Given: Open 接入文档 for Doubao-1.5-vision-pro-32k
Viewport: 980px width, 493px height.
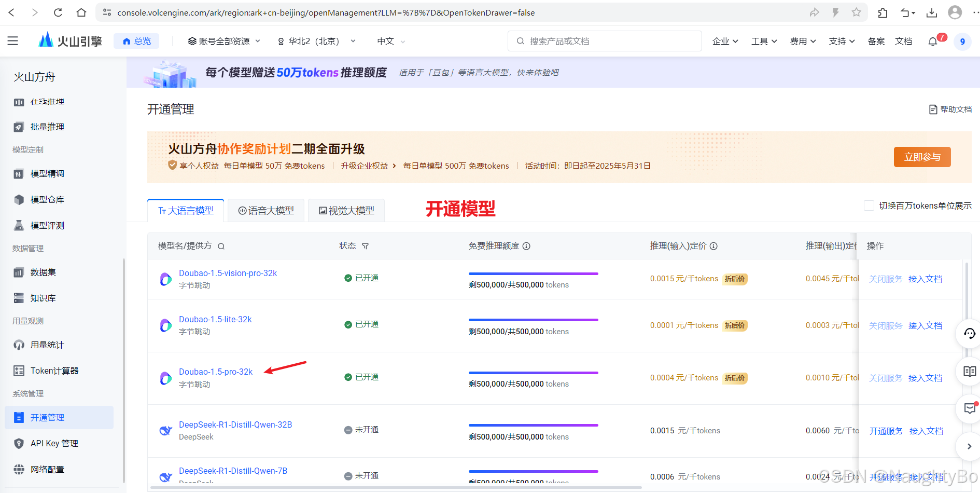Looking at the screenshot, I should (x=926, y=279).
